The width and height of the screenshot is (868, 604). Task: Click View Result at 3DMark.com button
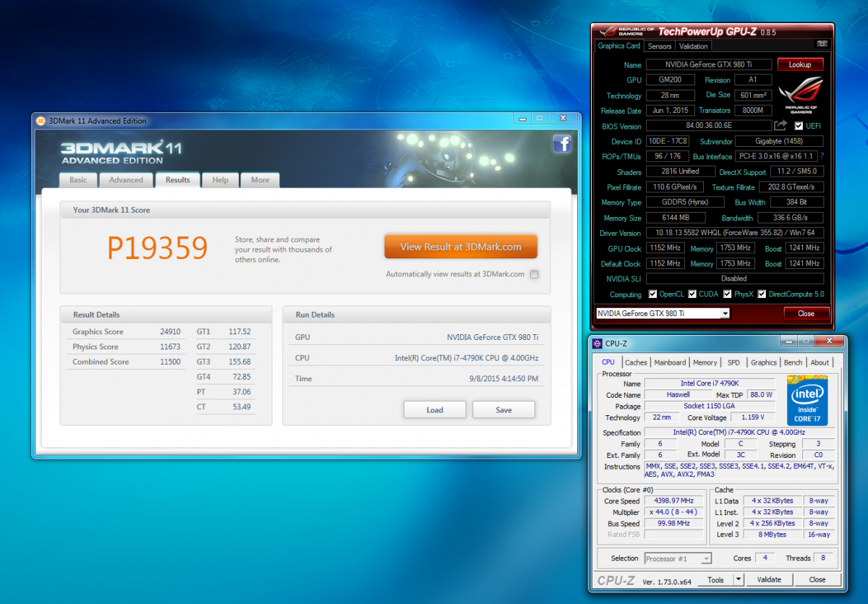tap(461, 247)
